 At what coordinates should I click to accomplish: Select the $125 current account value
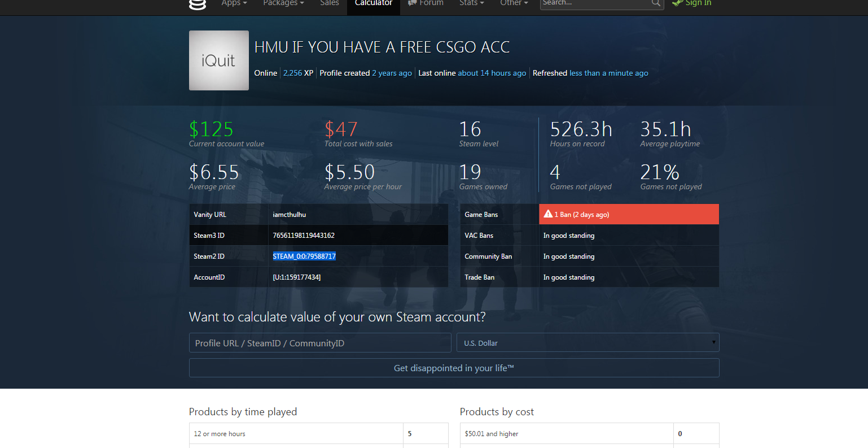pyautogui.click(x=211, y=129)
